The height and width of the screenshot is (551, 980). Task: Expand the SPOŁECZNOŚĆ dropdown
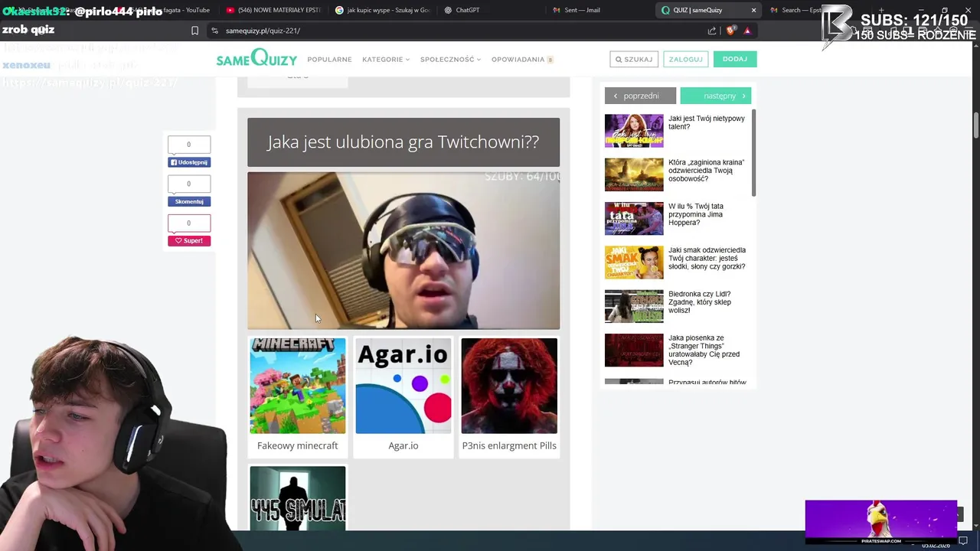click(x=450, y=59)
